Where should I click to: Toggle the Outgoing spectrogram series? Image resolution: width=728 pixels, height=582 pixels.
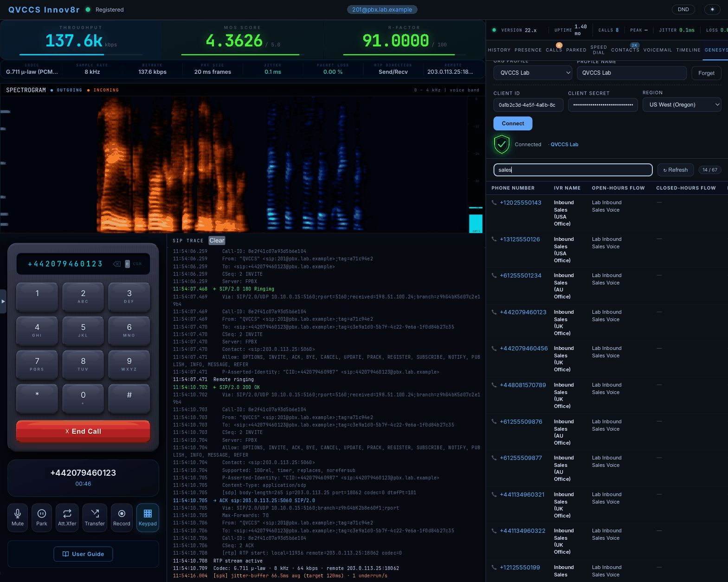(66, 90)
